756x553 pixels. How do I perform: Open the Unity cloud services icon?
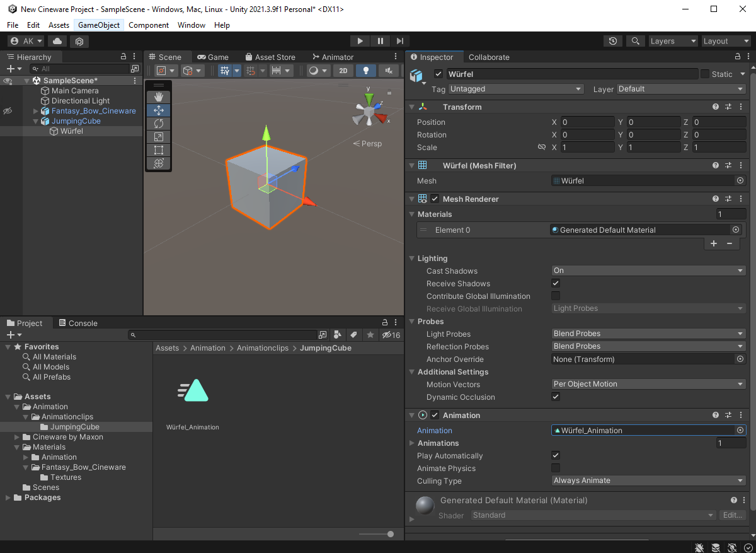(57, 41)
